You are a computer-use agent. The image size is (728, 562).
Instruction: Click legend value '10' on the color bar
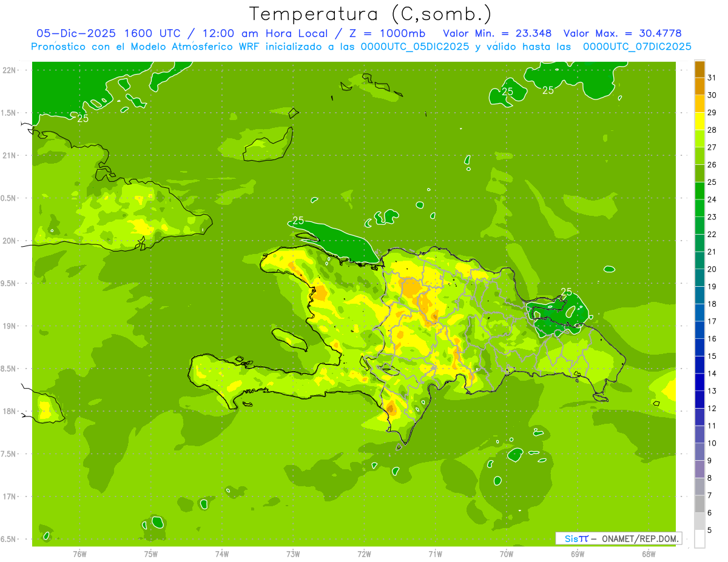712,443
